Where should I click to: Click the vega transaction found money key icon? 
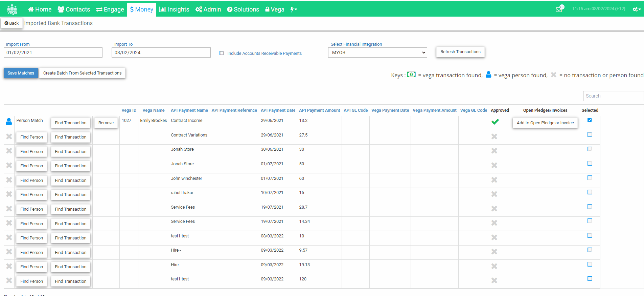click(411, 75)
